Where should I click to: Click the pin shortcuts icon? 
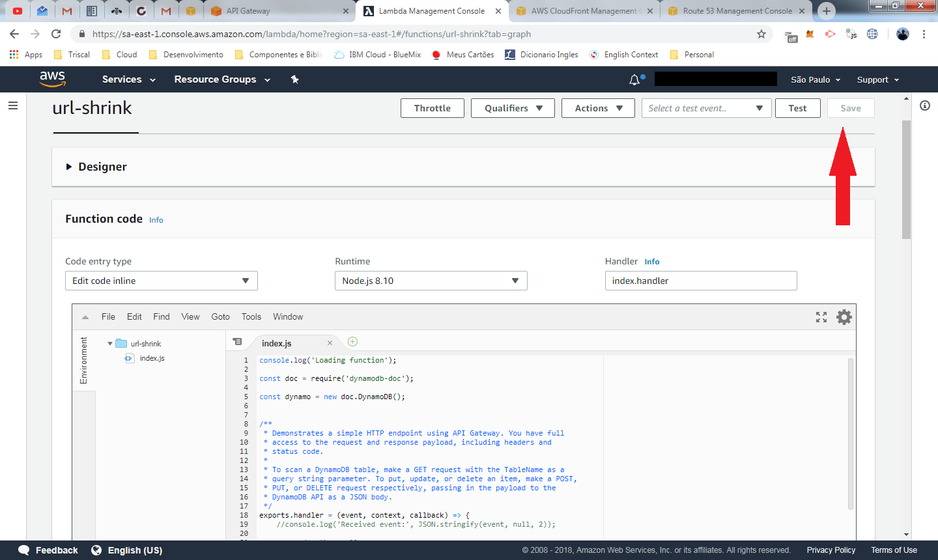click(294, 79)
